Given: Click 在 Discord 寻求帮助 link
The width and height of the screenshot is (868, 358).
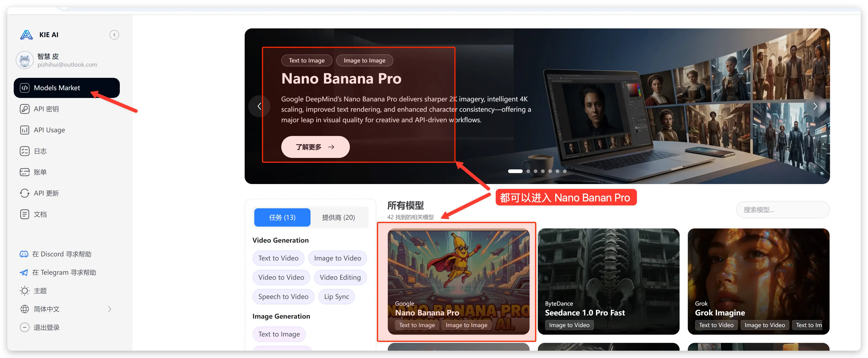Looking at the screenshot, I should (x=62, y=254).
